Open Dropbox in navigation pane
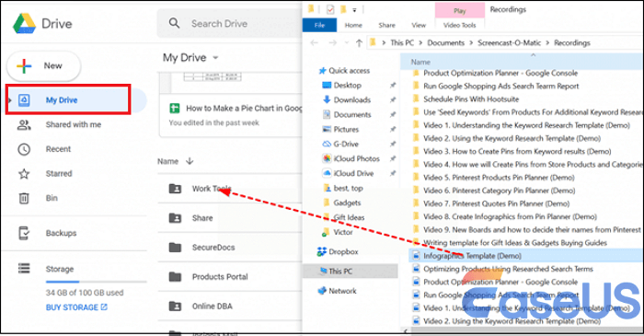The image size is (644, 336). pos(343,252)
